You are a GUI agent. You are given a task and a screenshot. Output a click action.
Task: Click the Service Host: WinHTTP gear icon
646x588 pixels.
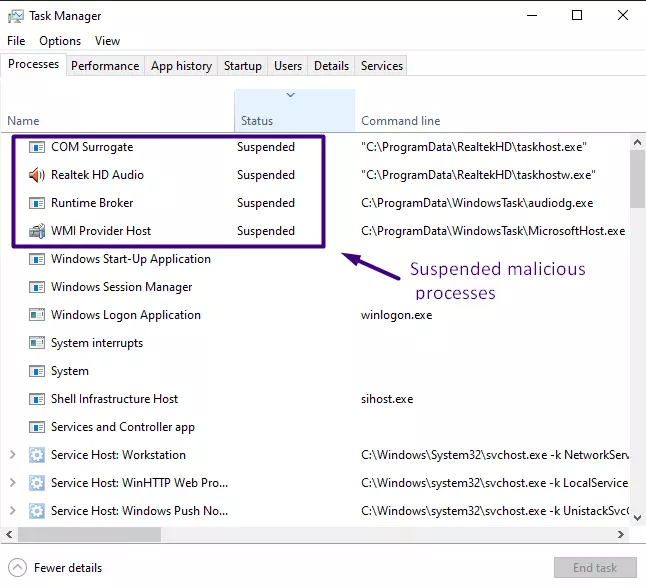(37, 483)
